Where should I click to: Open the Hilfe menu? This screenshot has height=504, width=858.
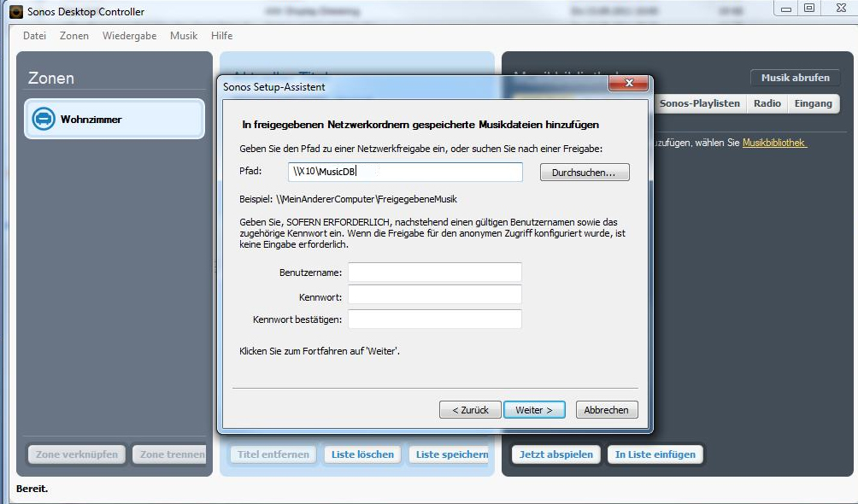[221, 36]
